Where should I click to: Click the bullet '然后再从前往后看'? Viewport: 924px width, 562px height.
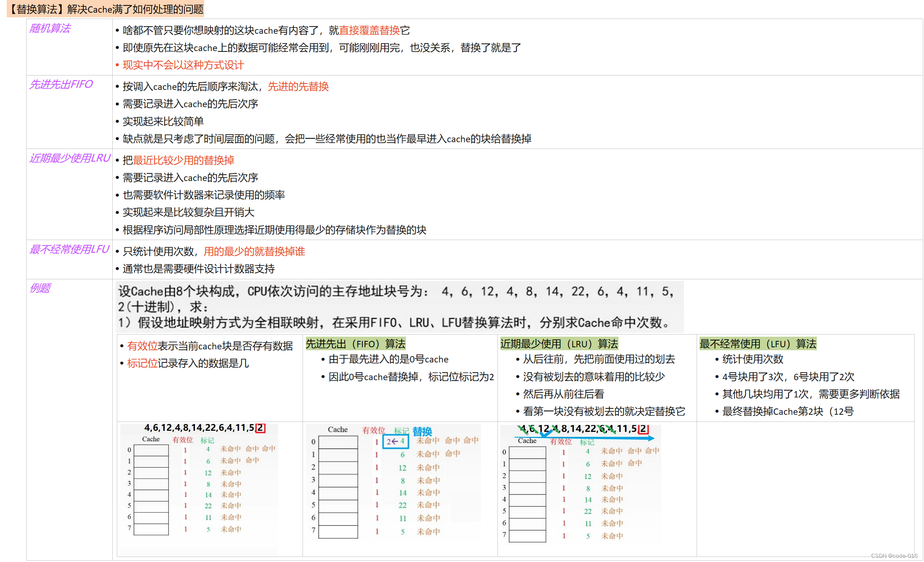point(563,394)
